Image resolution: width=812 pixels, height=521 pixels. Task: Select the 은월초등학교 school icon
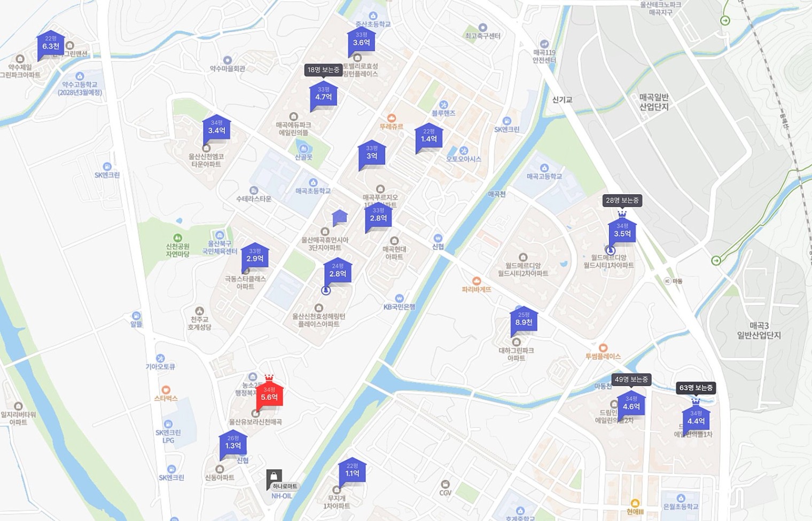coord(681,498)
